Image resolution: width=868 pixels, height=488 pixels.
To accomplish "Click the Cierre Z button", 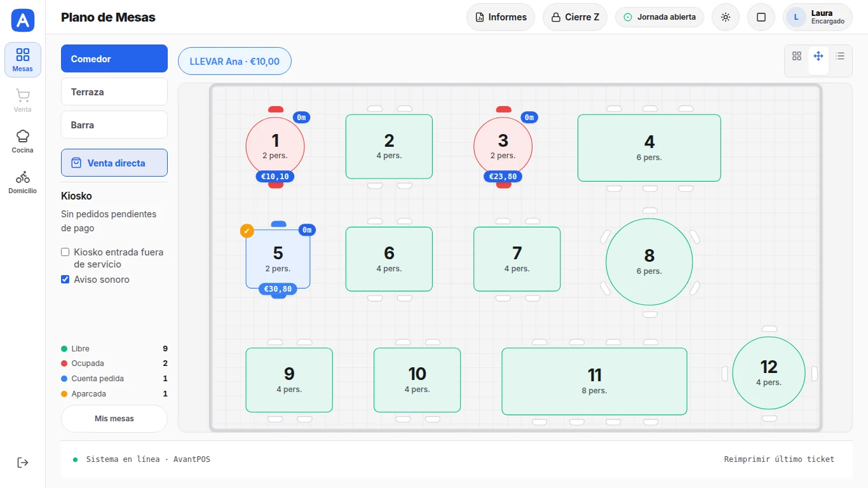I will click(x=575, y=17).
